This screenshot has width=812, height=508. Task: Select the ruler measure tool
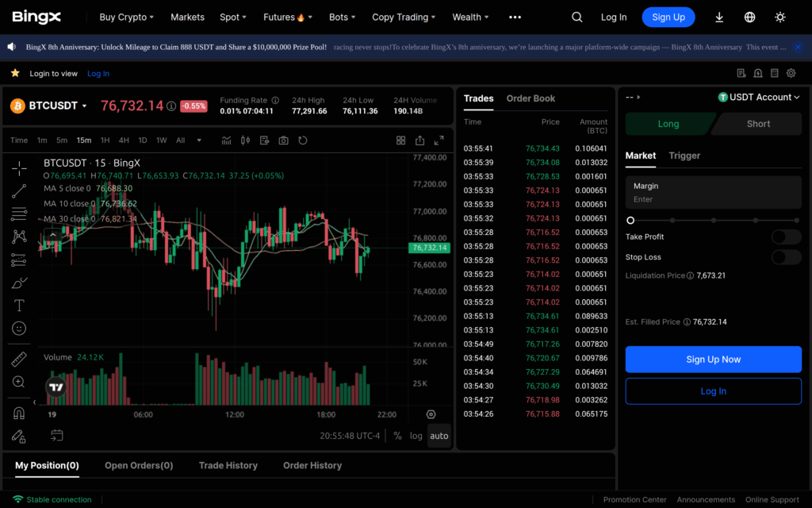click(x=19, y=359)
